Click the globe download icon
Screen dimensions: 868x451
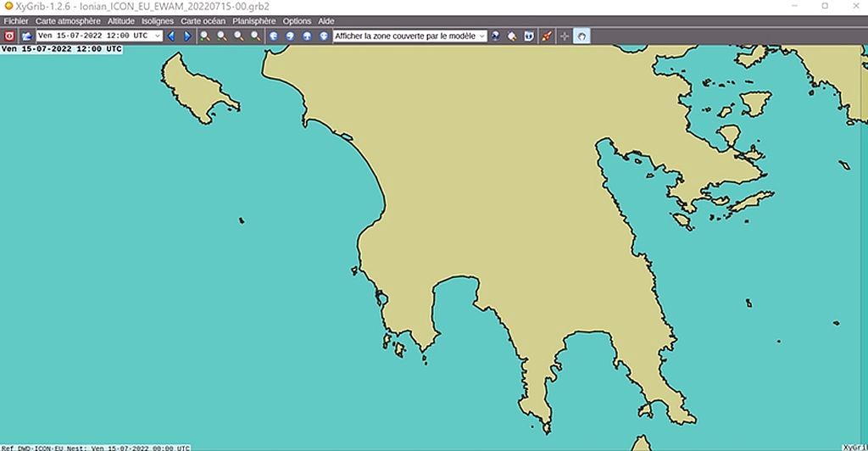(x=496, y=36)
